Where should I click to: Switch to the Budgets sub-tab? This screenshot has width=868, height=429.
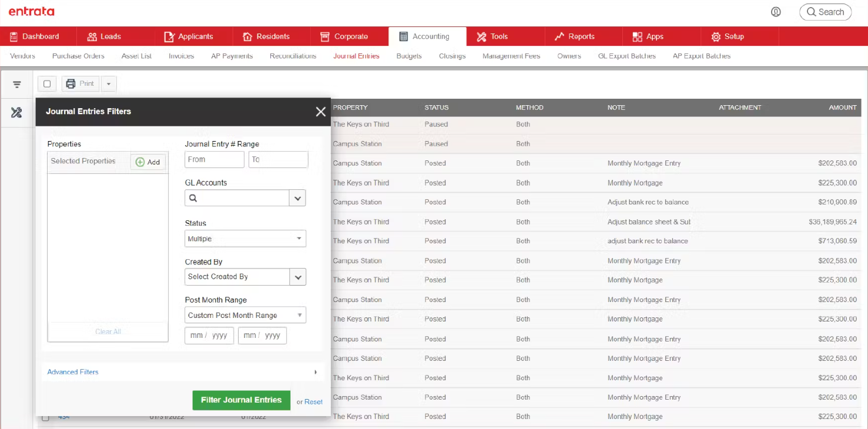[x=408, y=56]
